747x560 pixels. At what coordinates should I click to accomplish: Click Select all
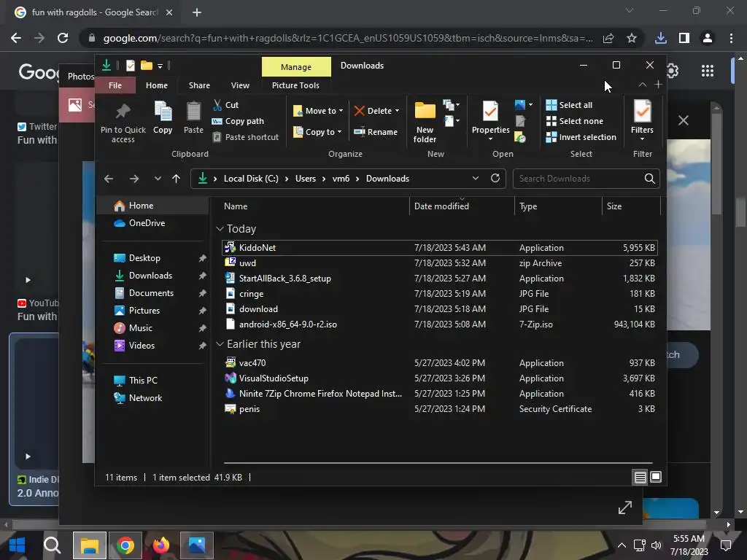(569, 105)
